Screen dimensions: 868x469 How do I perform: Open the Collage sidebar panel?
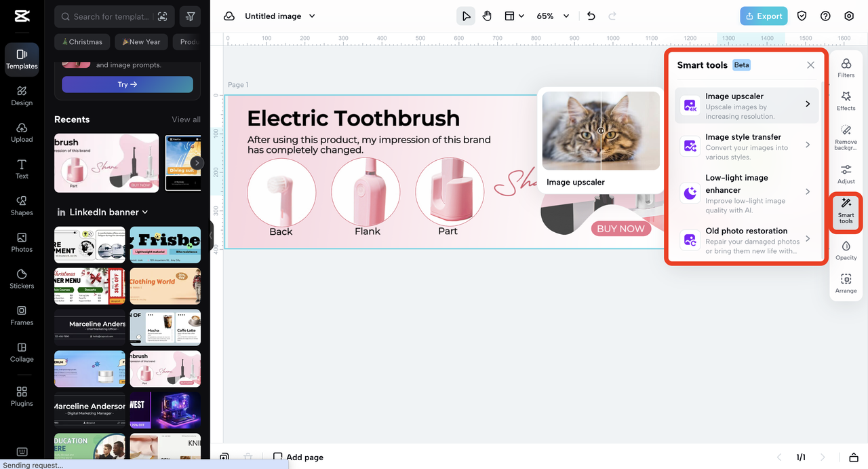pos(22,352)
